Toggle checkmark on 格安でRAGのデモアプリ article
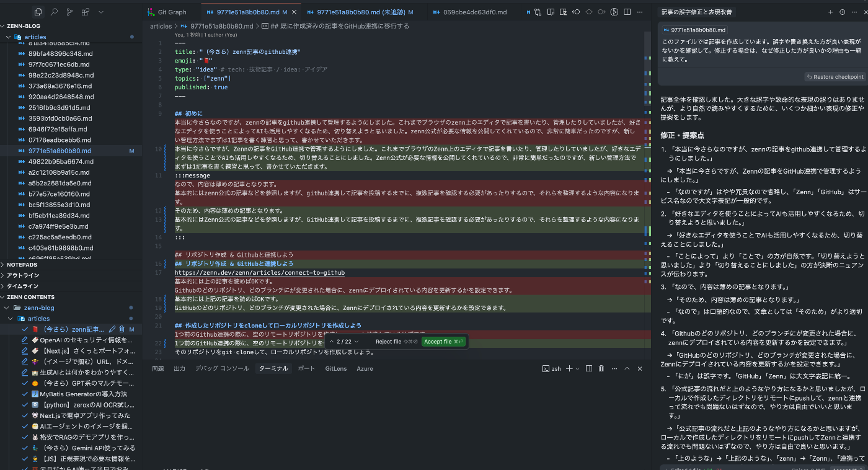The image size is (868, 470). tap(25, 437)
